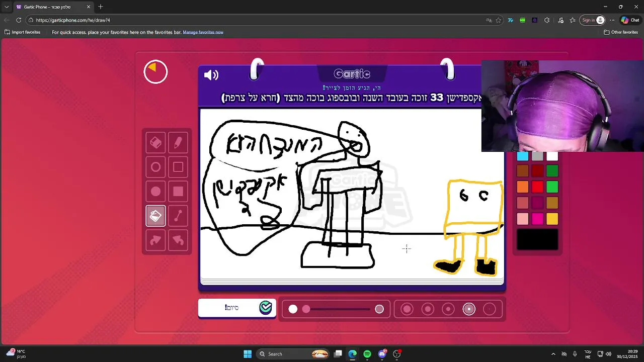Select the third opacity level circle
644x362 pixels.
[x=448, y=309]
